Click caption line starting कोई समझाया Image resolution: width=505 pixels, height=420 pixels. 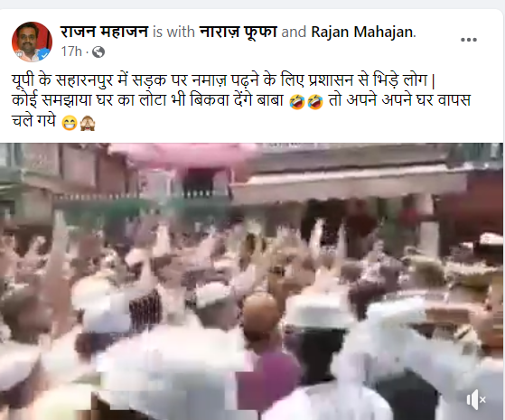241,101
